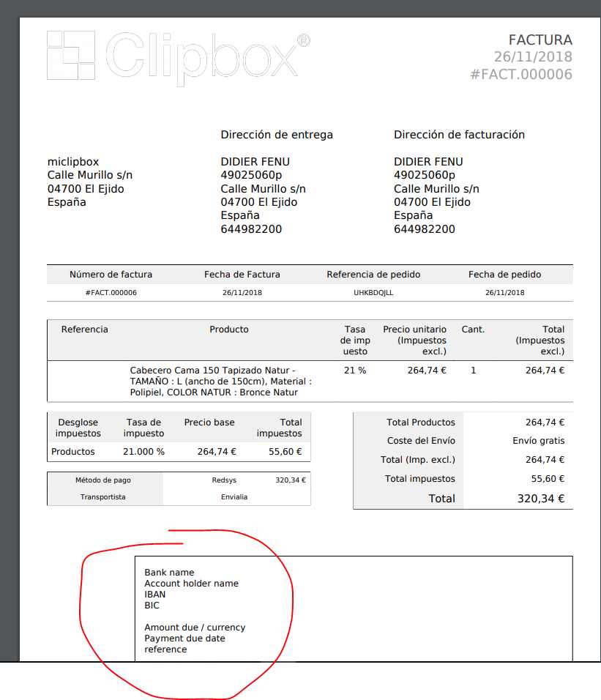Click the 'Fecha de pedido' column header

point(504,275)
